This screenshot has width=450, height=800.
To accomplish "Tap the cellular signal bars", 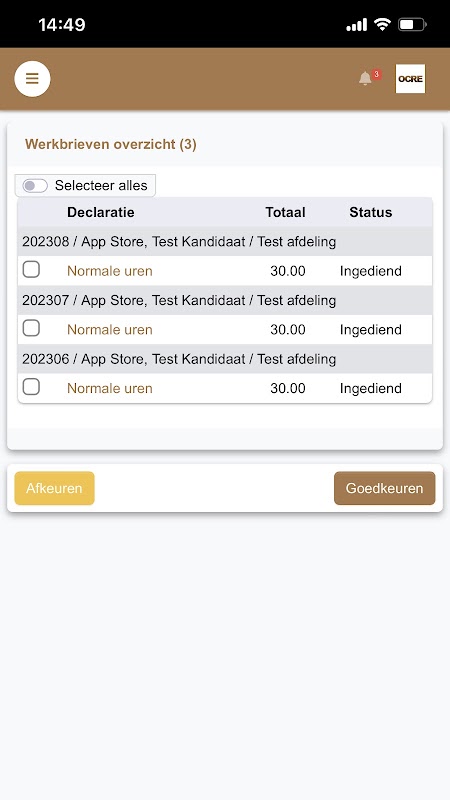I will tap(357, 24).
